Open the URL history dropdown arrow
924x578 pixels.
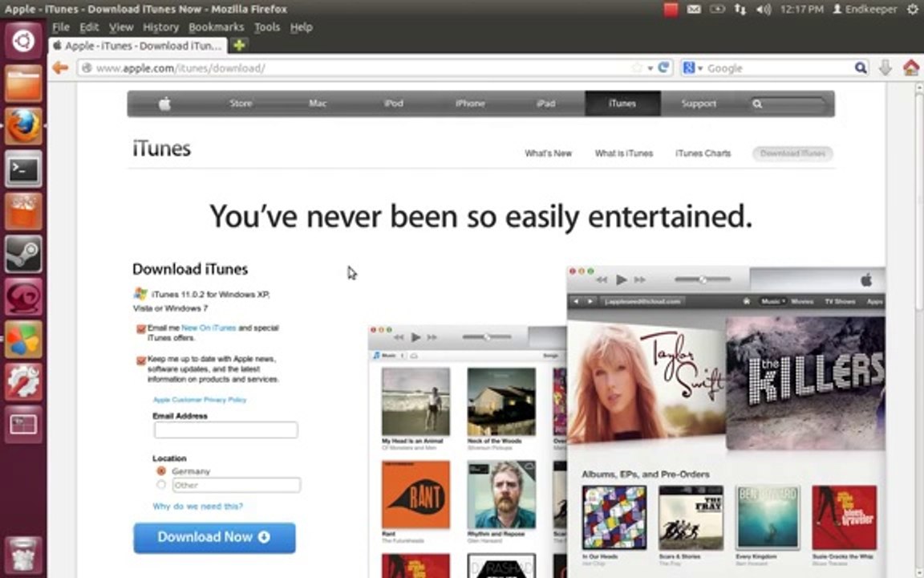point(650,68)
